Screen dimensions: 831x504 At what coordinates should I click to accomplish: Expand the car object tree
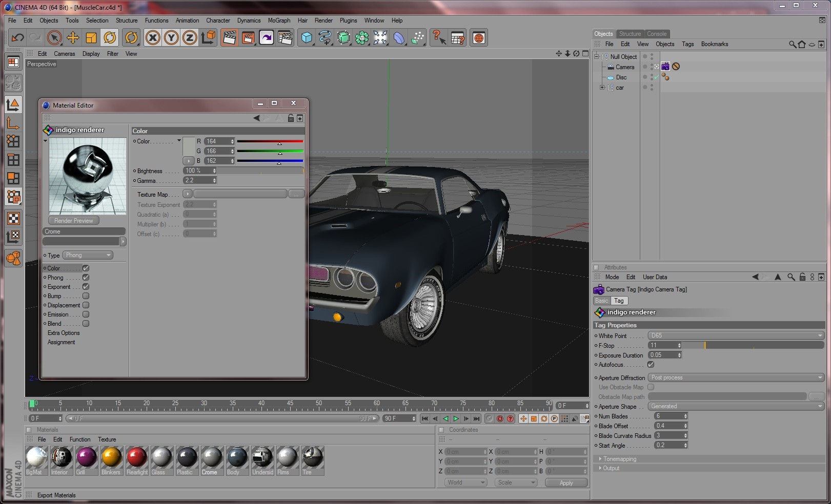(602, 88)
